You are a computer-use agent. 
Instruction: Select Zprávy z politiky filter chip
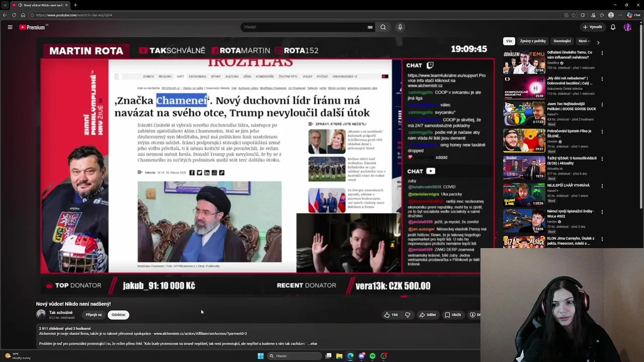point(533,41)
